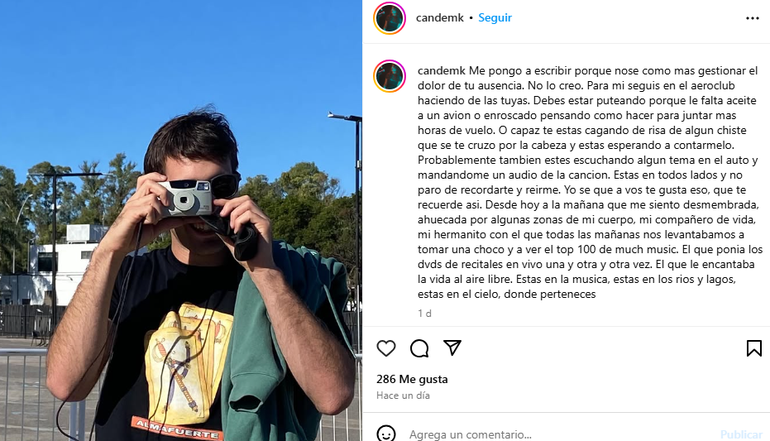Viewport: 770px width, 441px height.
Task: Click the photo of man with camera
Action: [181, 220]
